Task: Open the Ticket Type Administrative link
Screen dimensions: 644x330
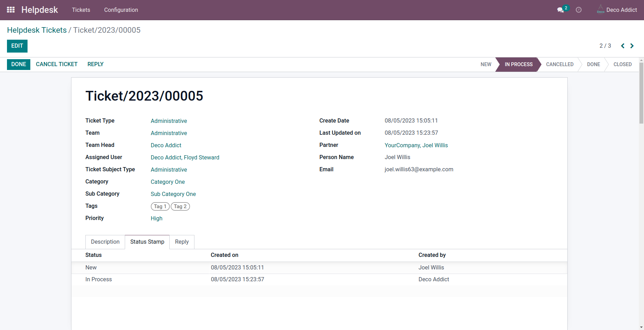Action: 169,121
